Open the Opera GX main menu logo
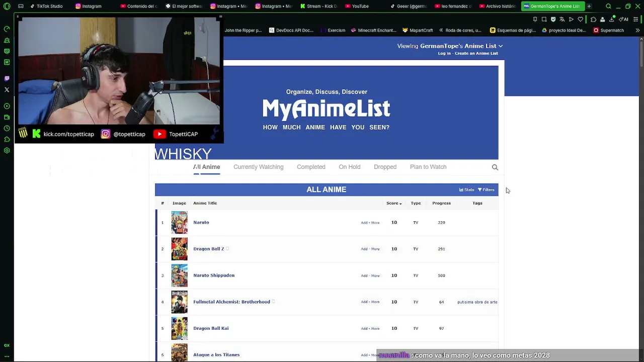The width and height of the screenshot is (644, 362). point(7,6)
